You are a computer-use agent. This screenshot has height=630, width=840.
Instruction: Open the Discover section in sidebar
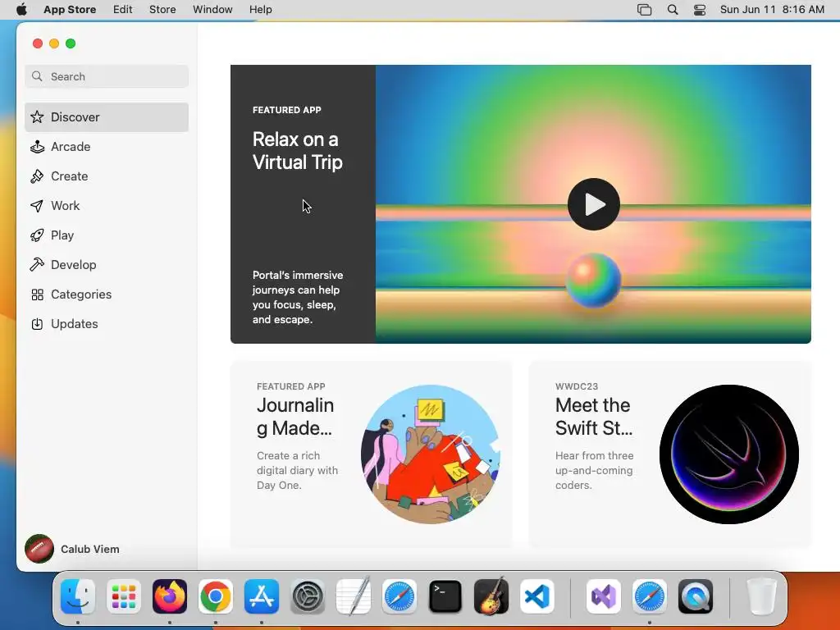tap(107, 117)
